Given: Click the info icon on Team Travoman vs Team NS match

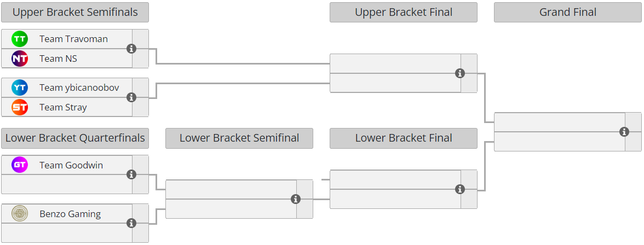Looking at the screenshot, I should [131, 49].
